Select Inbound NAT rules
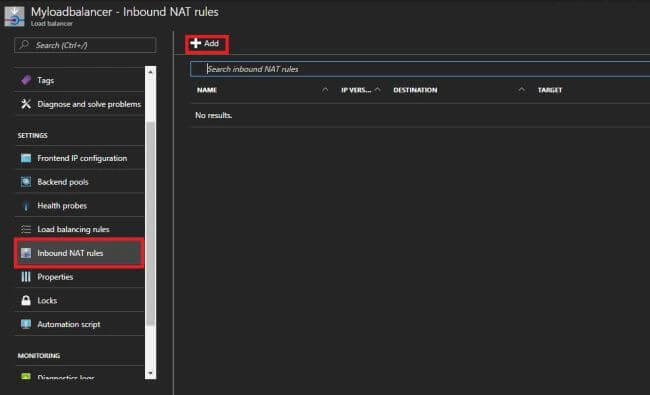Screen dimensions: 650x395 (x=80, y=253)
